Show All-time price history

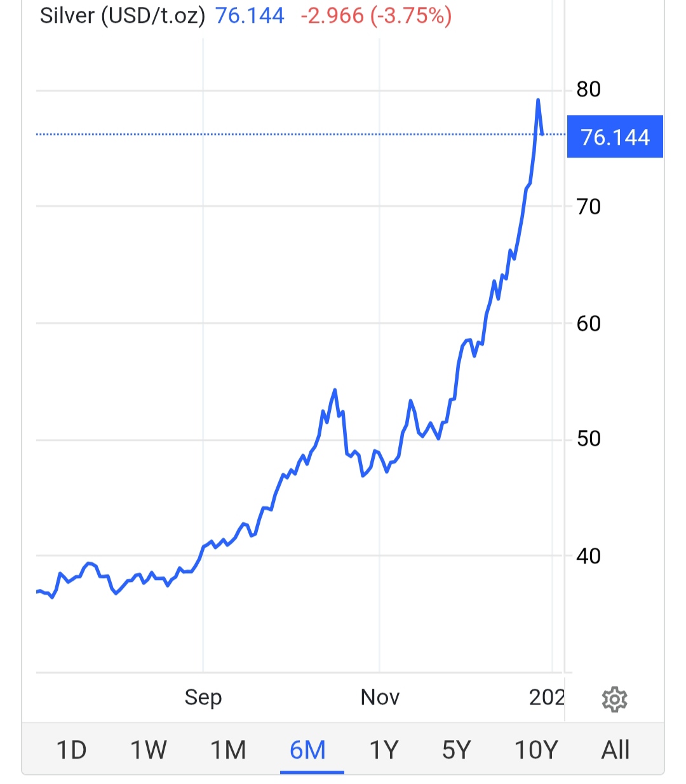tap(615, 750)
